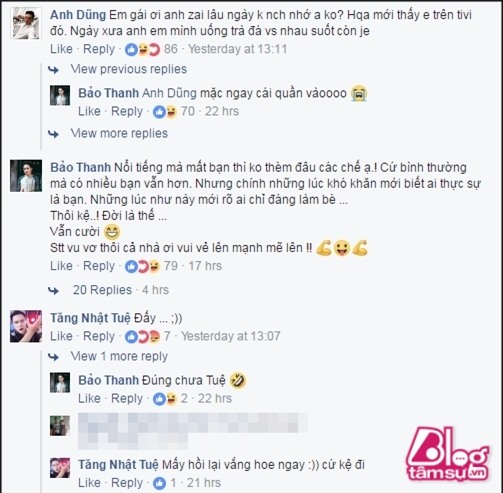Click the View more replies arrow icon
Viewport: 503px width, 493px height.
pos(54,134)
